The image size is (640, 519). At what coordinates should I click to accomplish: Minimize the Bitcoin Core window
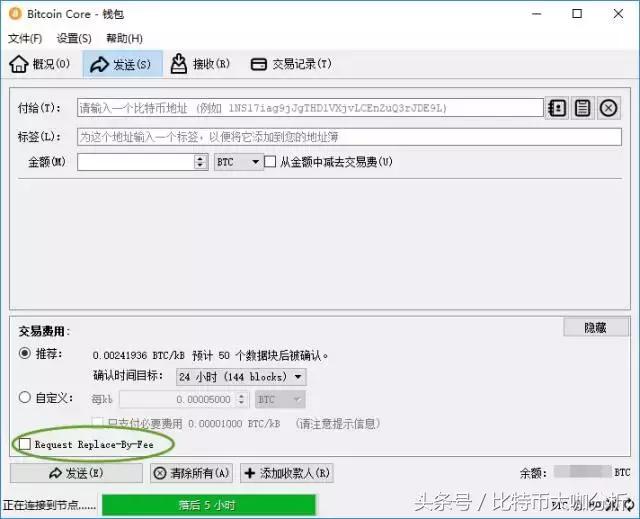(536, 14)
